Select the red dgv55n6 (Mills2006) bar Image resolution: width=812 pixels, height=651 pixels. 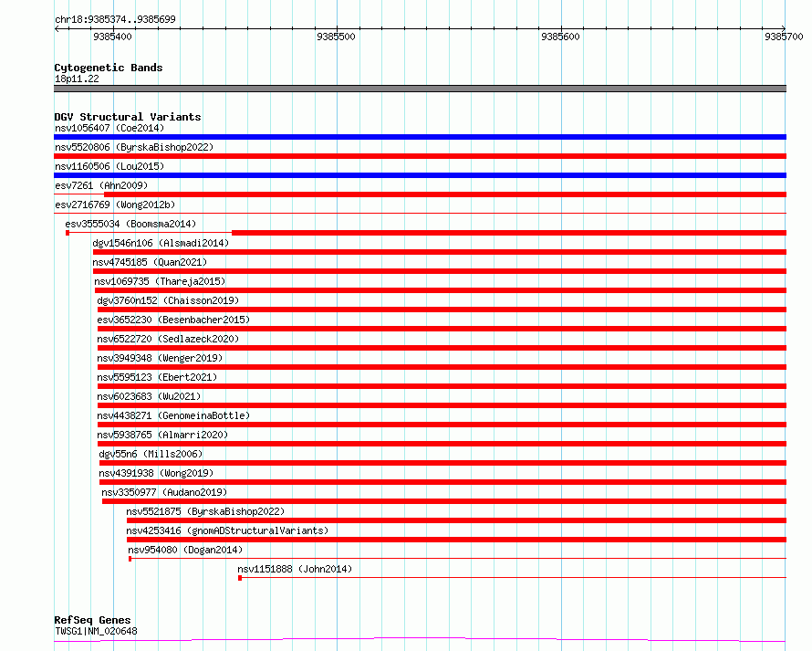pos(442,463)
